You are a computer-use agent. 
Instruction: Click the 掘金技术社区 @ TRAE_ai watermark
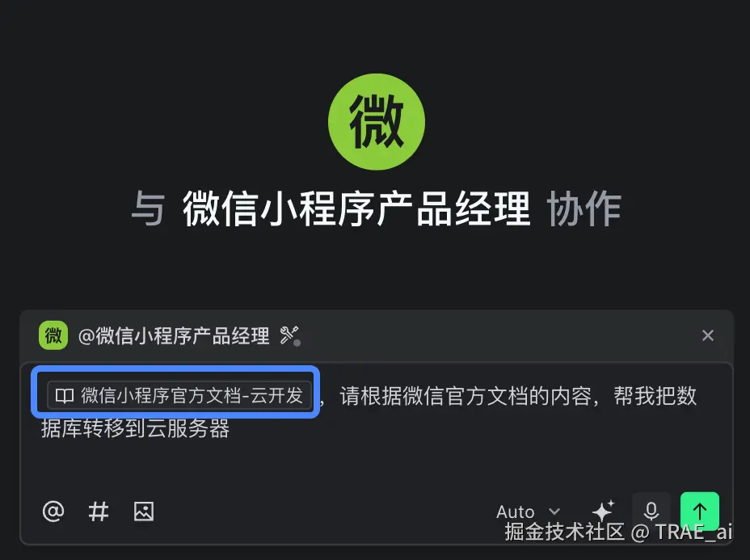(618, 532)
